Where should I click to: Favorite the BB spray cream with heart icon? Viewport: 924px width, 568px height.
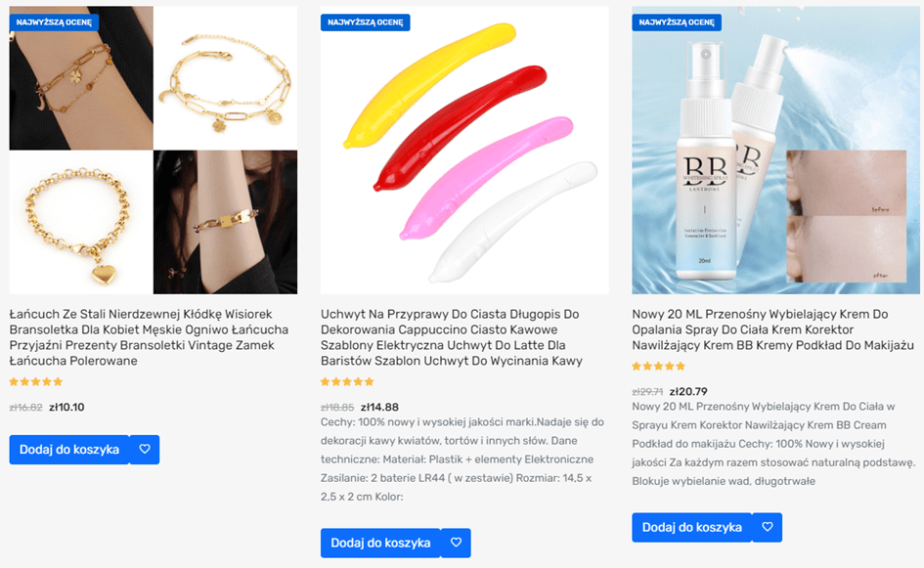768,527
